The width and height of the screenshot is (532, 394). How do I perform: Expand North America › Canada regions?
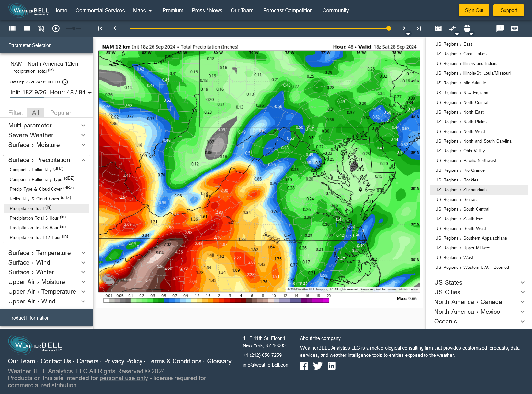[479, 302]
